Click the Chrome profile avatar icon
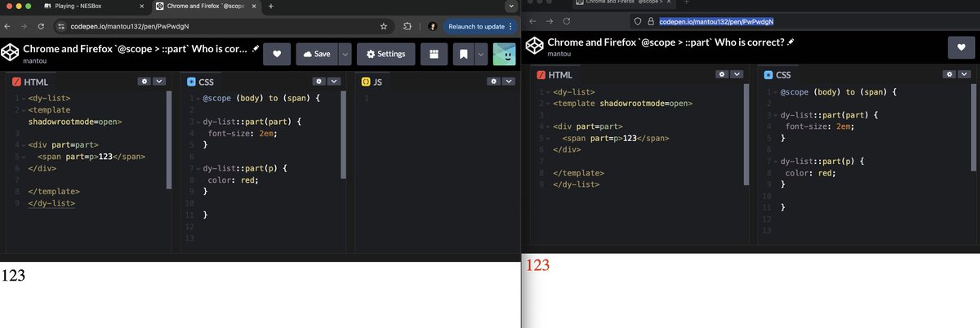The image size is (980, 328). (432, 26)
